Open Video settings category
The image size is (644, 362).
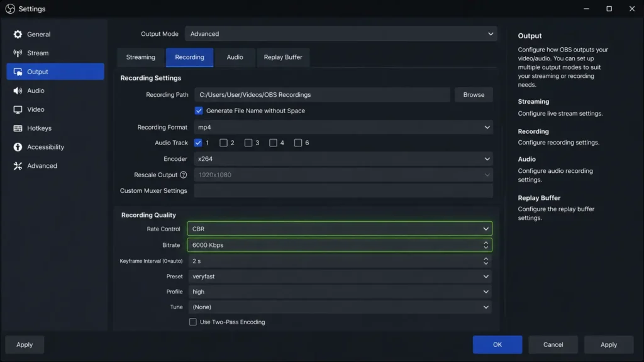coord(55,109)
